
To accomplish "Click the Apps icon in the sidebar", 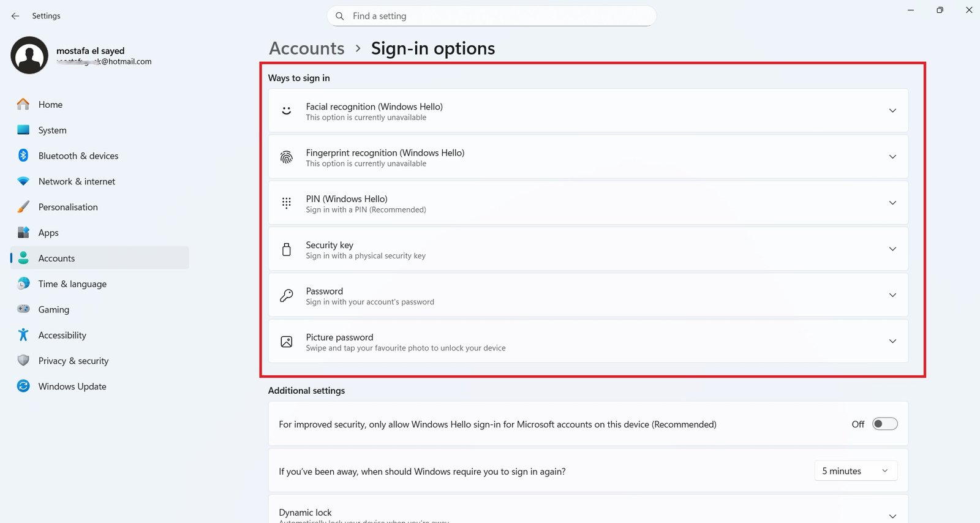I will (23, 233).
